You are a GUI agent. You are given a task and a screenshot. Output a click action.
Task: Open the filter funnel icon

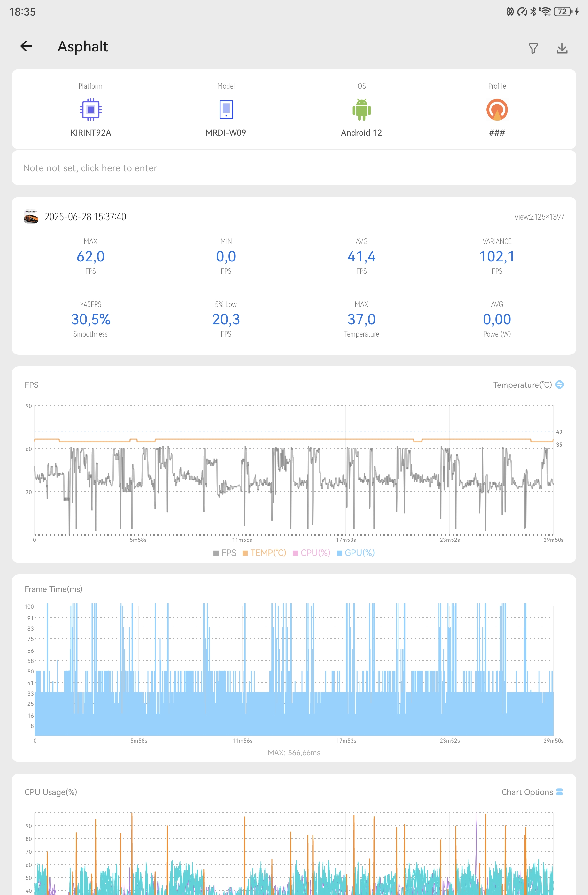click(533, 48)
